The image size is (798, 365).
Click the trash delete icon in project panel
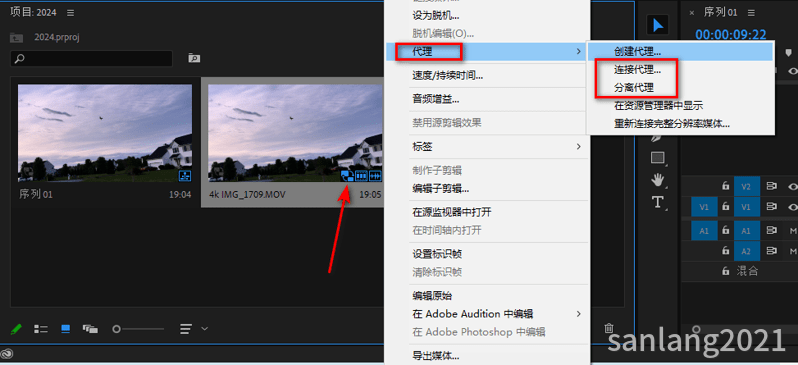click(x=609, y=328)
